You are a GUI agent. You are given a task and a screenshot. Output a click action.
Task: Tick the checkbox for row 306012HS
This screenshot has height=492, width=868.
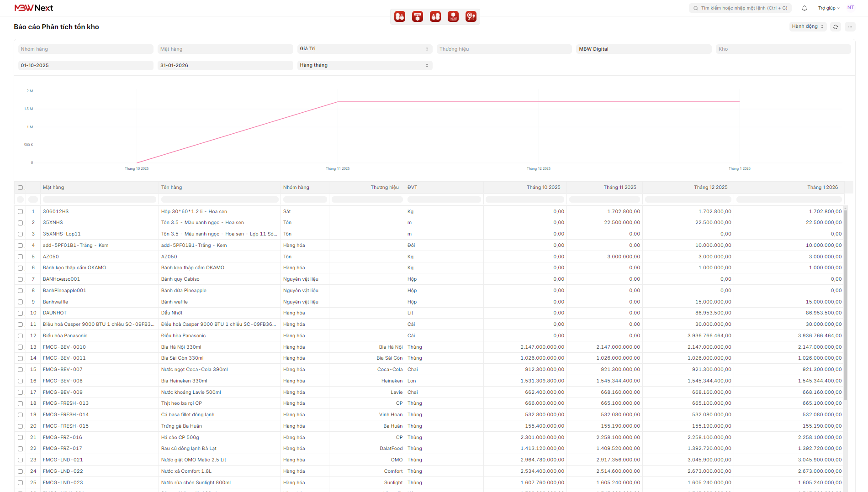click(20, 212)
